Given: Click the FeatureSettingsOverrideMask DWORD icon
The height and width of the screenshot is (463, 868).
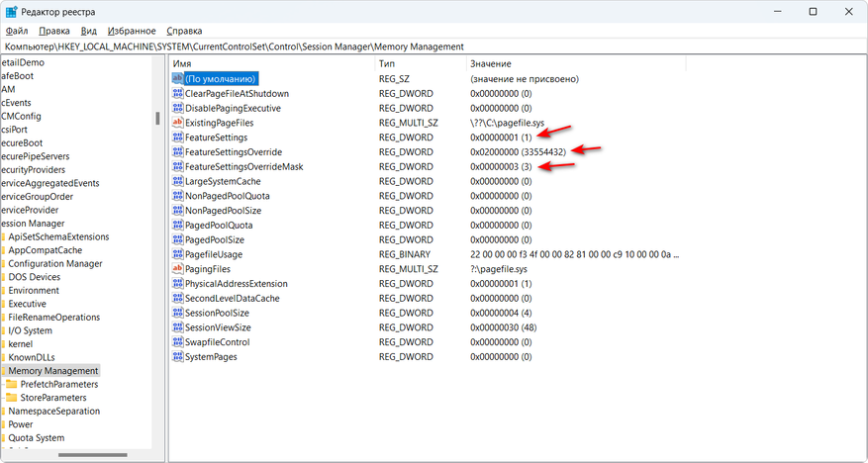Looking at the screenshot, I should pyautogui.click(x=178, y=166).
